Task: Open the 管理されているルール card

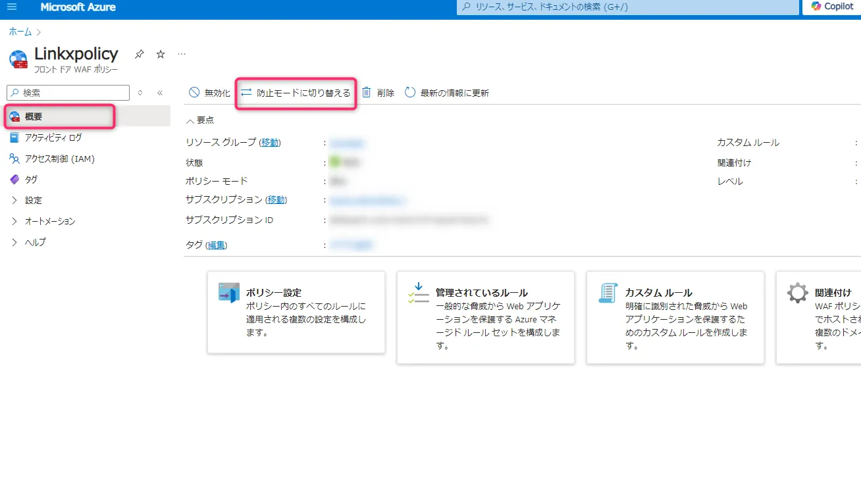Action: tap(486, 317)
